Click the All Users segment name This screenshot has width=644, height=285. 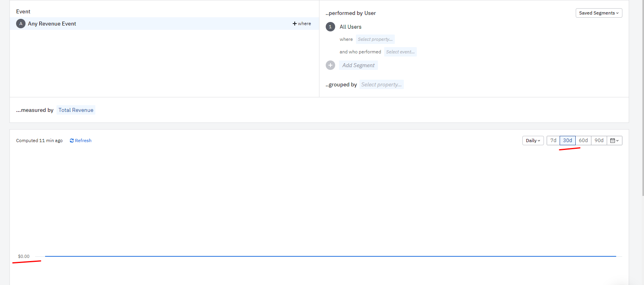(350, 27)
